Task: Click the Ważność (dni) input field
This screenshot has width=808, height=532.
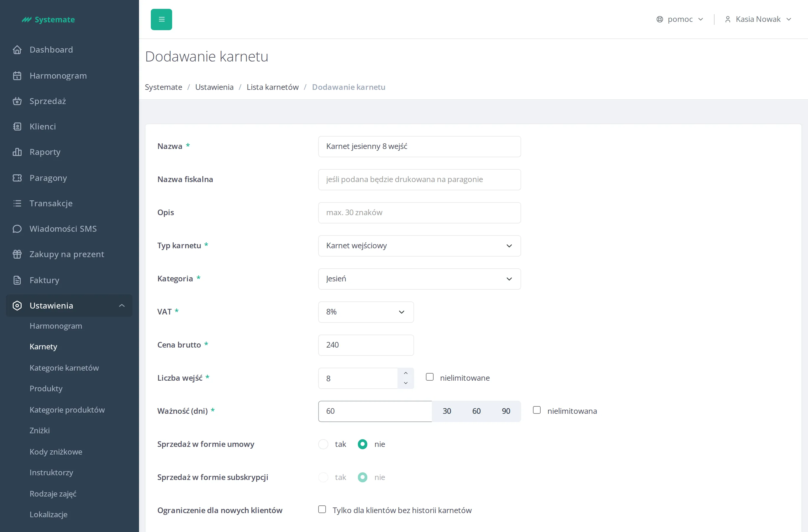Action: point(375,411)
